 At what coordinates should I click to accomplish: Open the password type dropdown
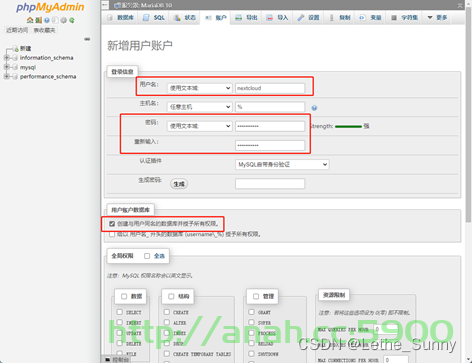pos(199,126)
